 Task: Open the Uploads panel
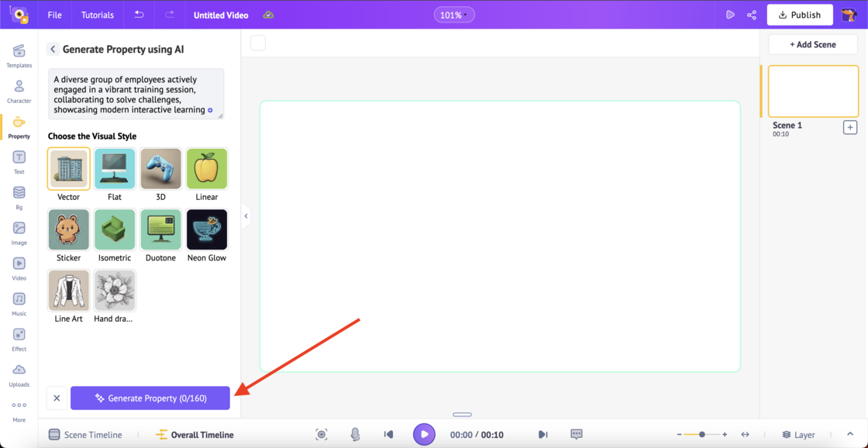[x=19, y=374]
